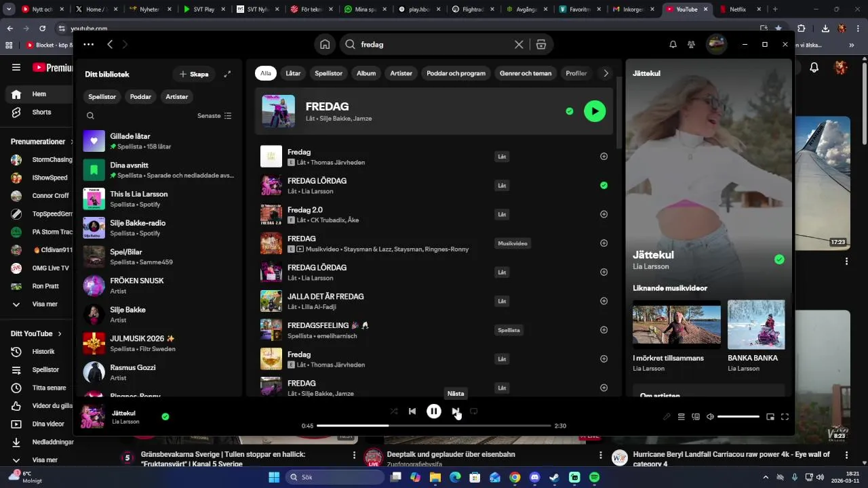Add Thomas Järvheden's first 'Fredag' to liked songs
This screenshot has height=488, width=868.
(x=604, y=157)
